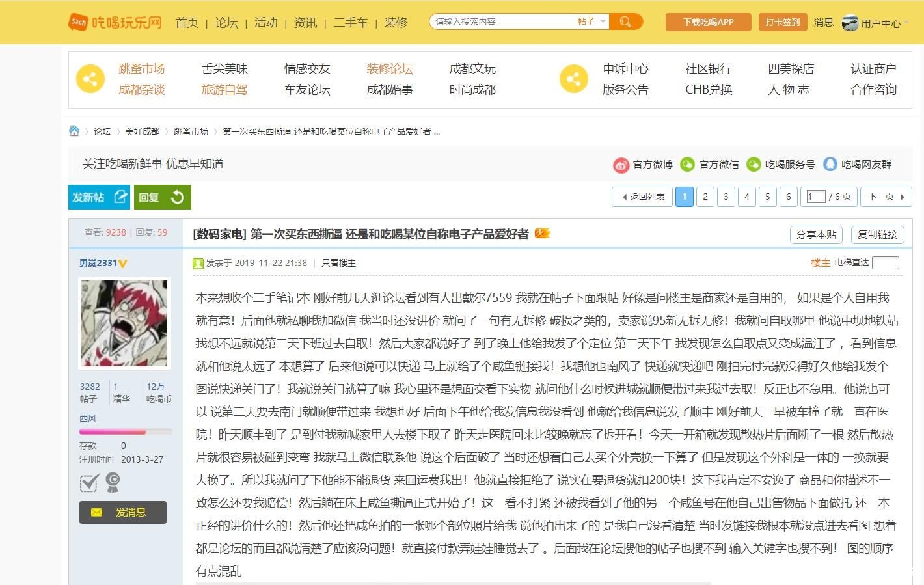Click the home icon in breadcrumb
This screenshot has height=585, width=924.
tap(74, 131)
